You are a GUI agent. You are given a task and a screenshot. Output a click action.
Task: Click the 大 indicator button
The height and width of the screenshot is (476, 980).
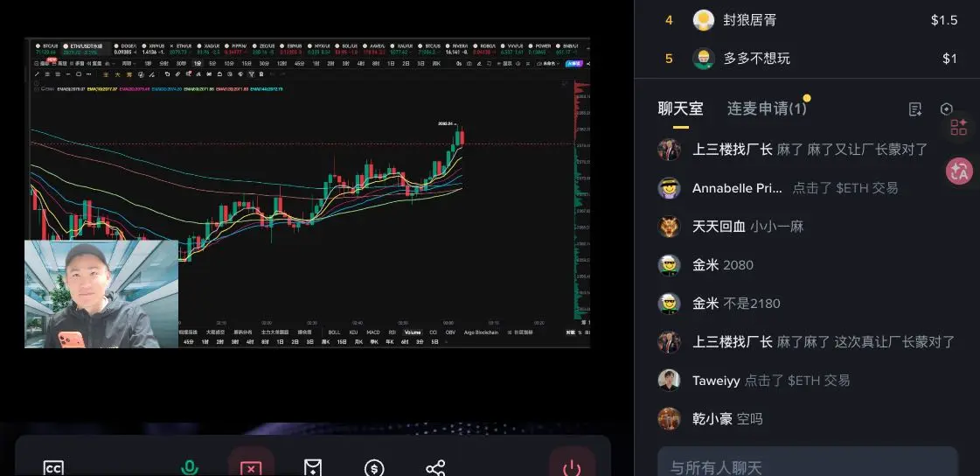click(117, 74)
